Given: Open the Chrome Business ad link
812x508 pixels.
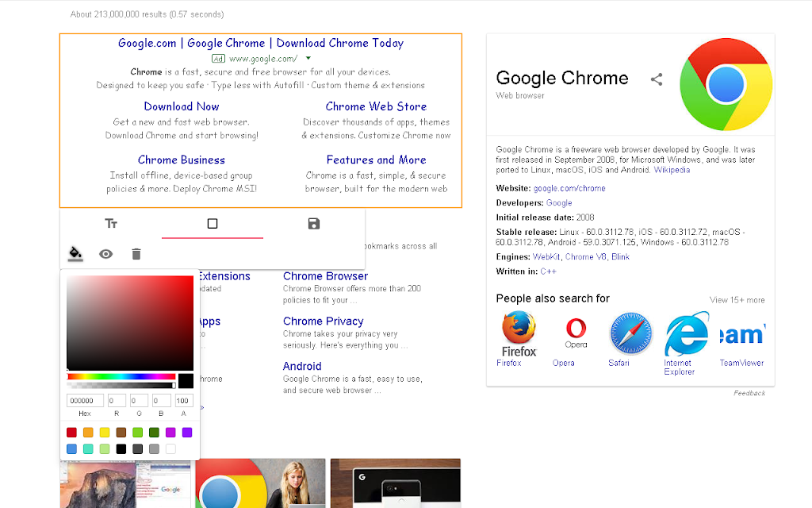Looking at the screenshot, I should pyautogui.click(x=182, y=160).
